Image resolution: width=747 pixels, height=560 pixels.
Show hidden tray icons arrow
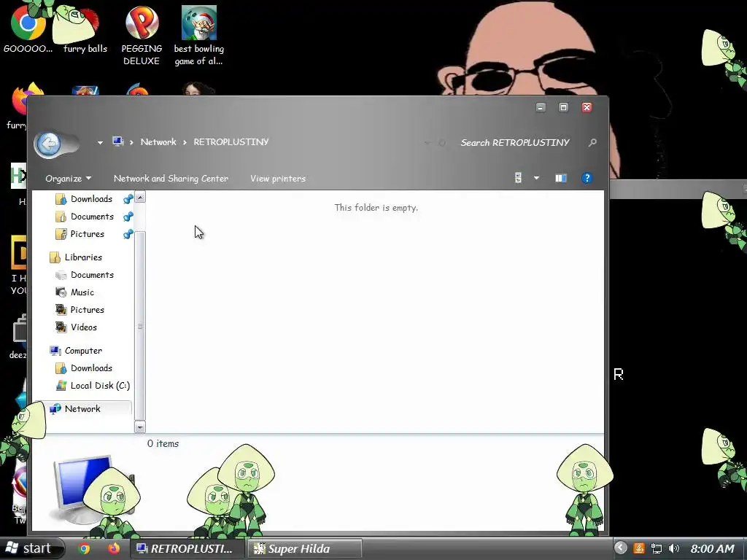(x=620, y=548)
